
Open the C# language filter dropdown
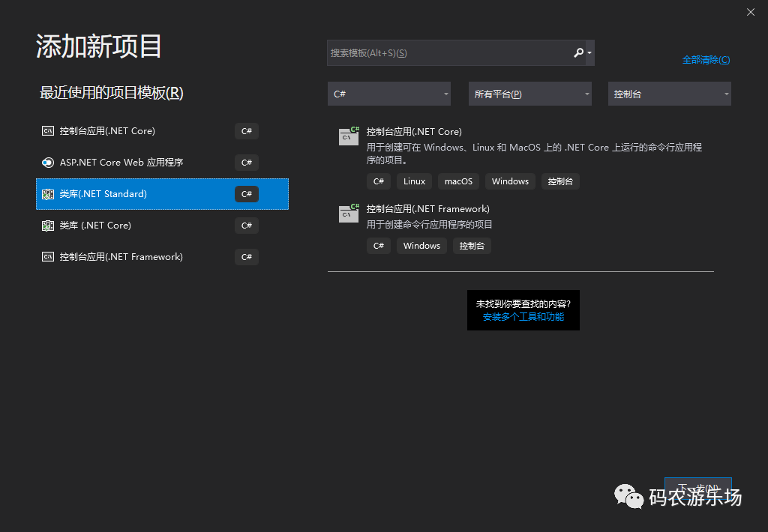coord(389,94)
